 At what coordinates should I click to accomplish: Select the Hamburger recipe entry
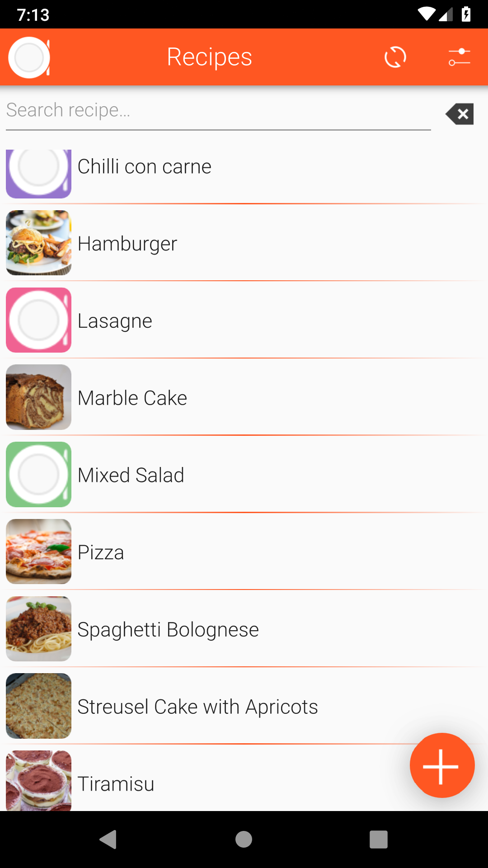pos(127,244)
